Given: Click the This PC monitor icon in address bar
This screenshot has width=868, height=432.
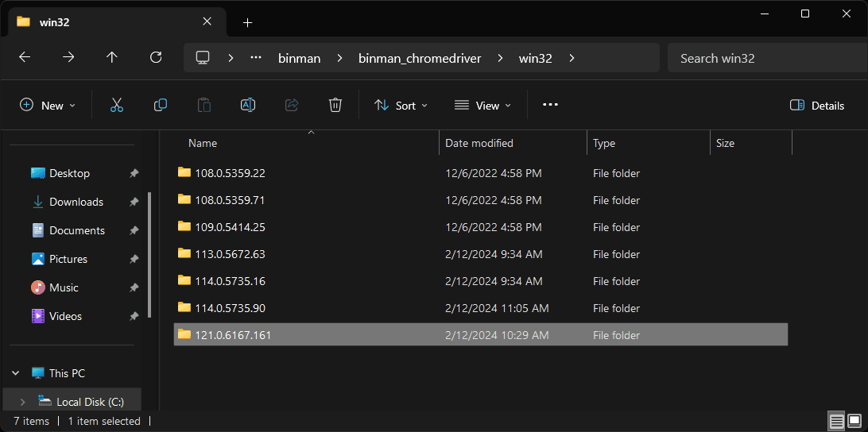Looking at the screenshot, I should coord(203,57).
